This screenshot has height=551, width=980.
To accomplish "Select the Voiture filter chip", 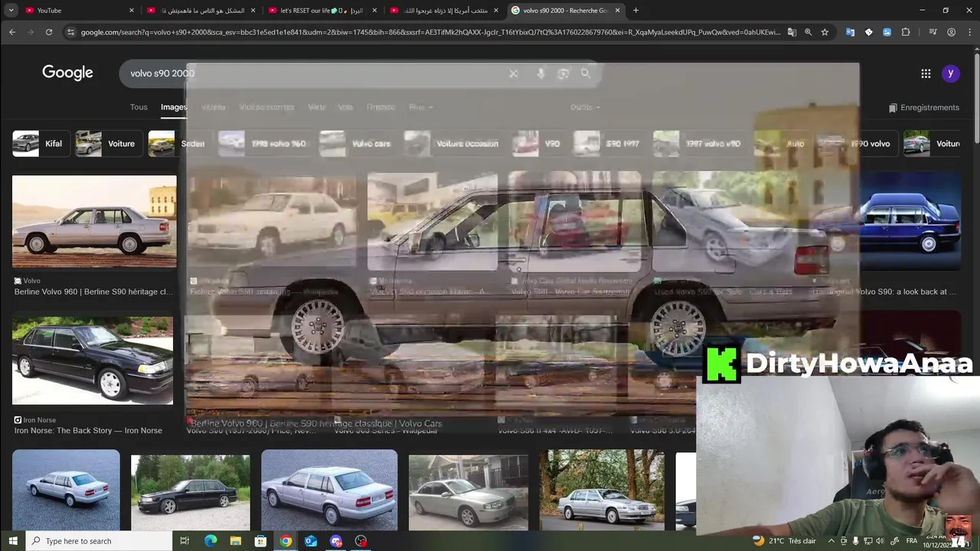I will click(108, 144).
